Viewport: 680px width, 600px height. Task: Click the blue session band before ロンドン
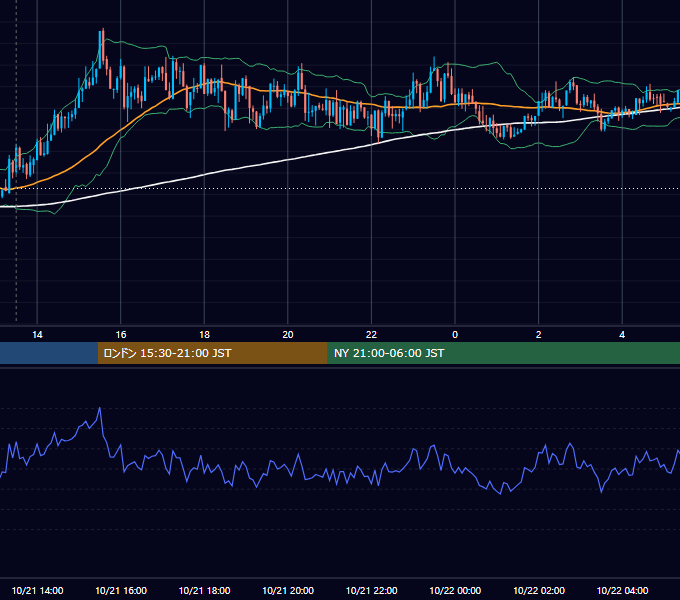49,353
